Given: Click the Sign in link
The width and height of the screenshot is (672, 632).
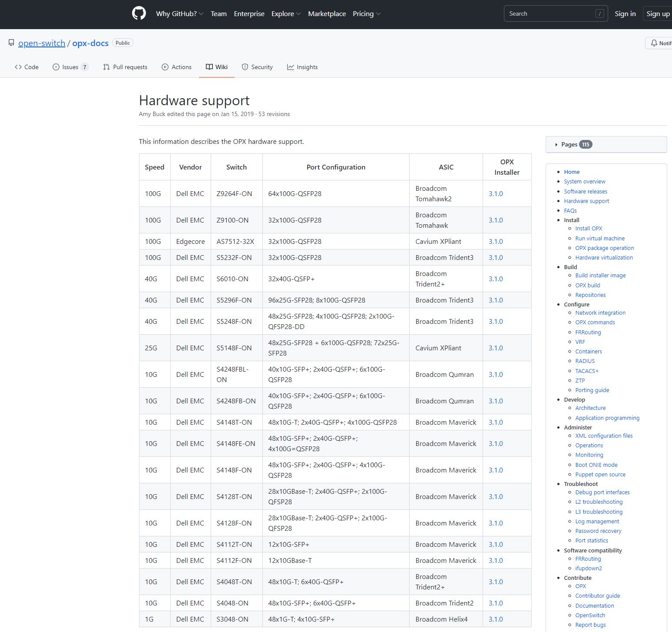Looking at the screenshot, I should coord(625,14).
